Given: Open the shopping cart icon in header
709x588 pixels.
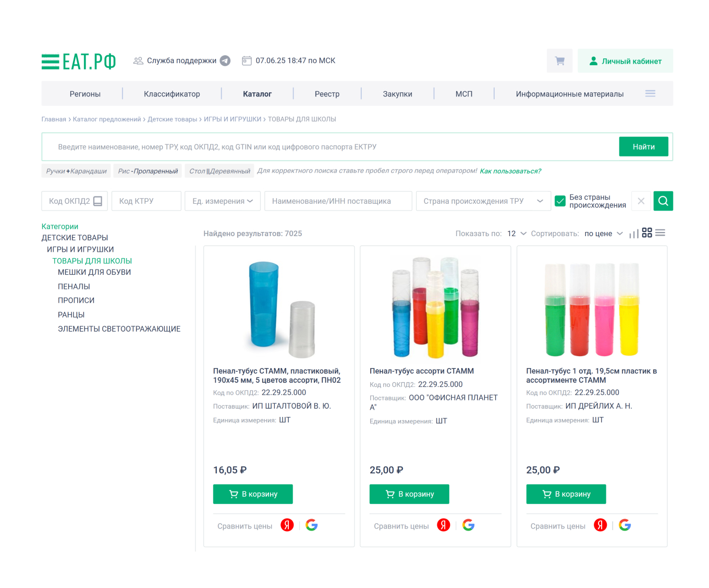Looking at the screenshot, I should pyautogui.click(x=560, y=61).
